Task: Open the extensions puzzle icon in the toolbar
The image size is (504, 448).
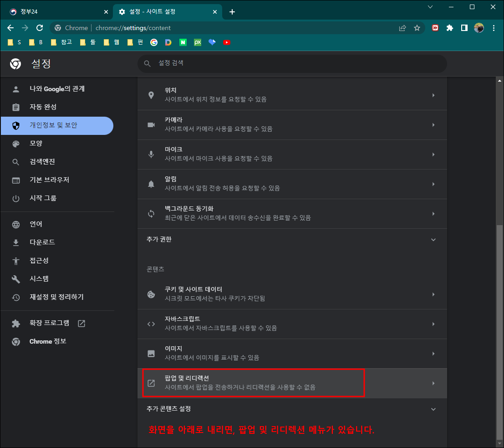Action: 450,28
